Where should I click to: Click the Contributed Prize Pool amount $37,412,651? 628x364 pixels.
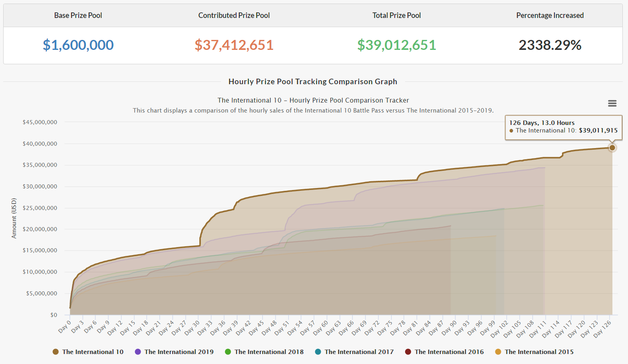coord(234,45)
